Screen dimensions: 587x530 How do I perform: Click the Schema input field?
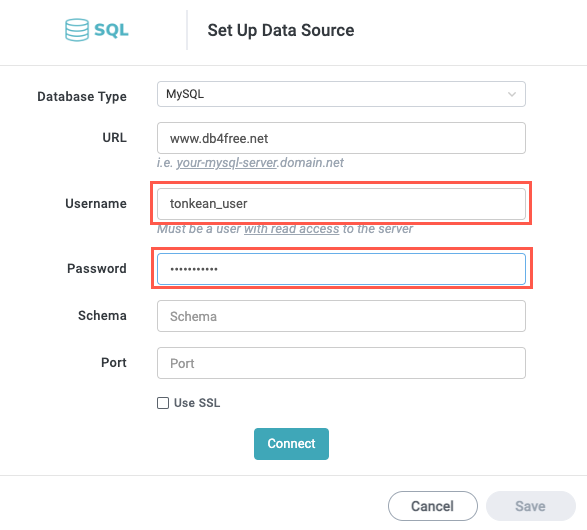341,316
